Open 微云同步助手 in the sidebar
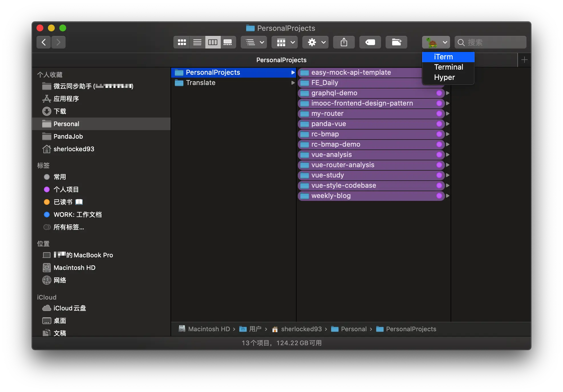 101,86
